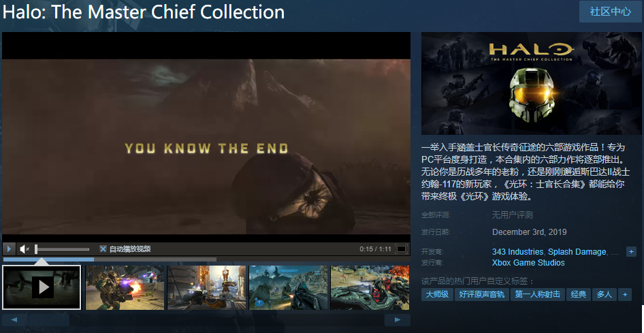644x333 pixels.
Task: Select the trailer video thumbnail
Action: (42, 287)
